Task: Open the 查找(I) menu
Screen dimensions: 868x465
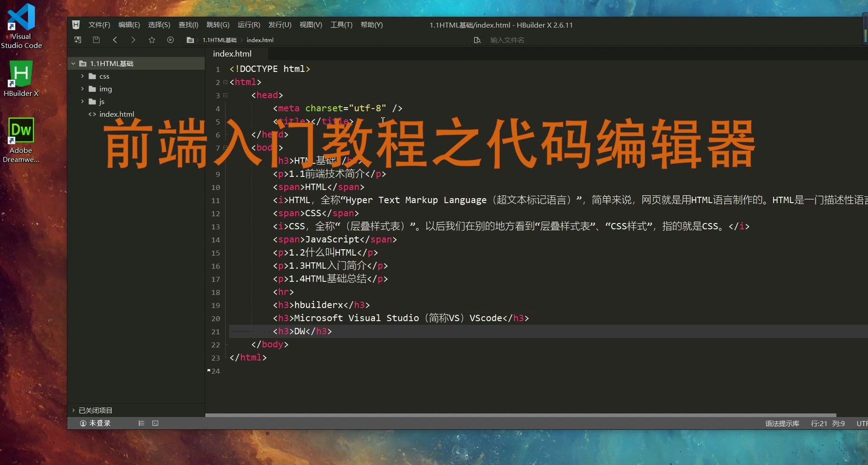Action: (189, 25)
